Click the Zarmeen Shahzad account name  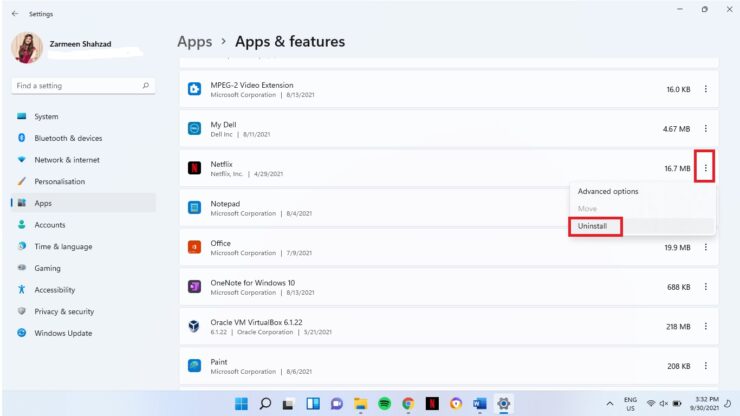tap(80, 44)
